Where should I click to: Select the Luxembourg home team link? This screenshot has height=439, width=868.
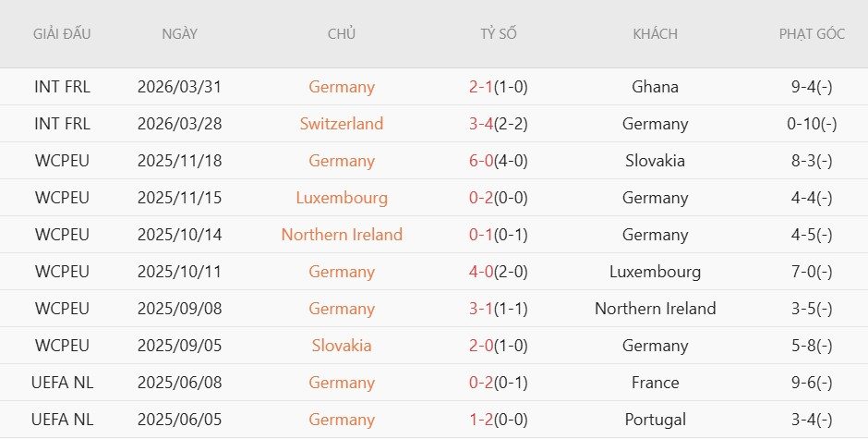pos(342,198)
